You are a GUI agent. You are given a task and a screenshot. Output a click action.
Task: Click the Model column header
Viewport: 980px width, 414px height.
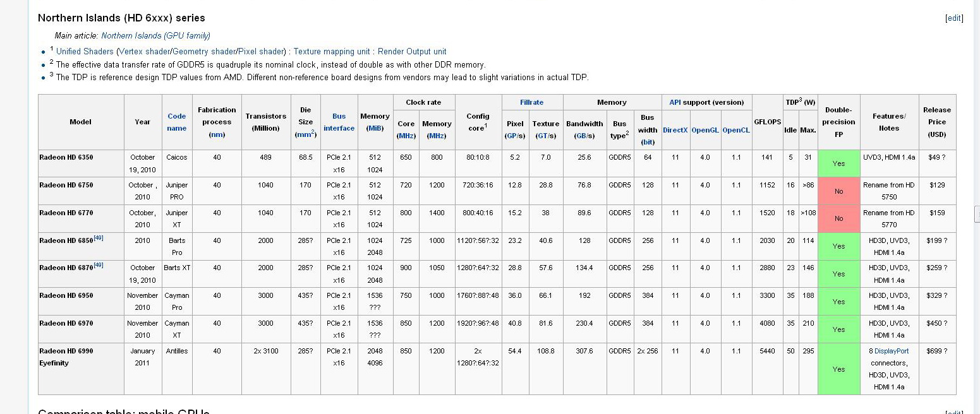pyautogui.click(x=81, y=122)
